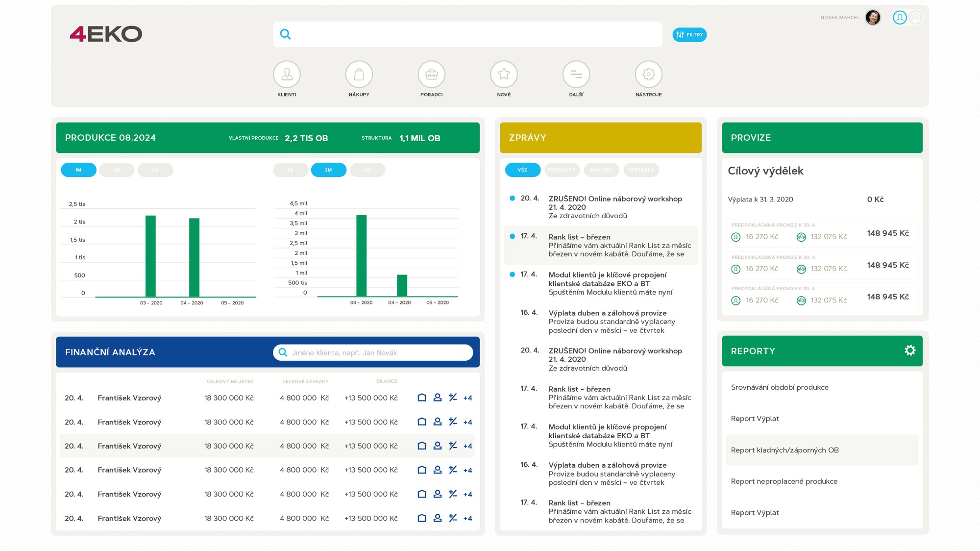Open NÁSTROJE using the gear icon

[x=649, y=74]
